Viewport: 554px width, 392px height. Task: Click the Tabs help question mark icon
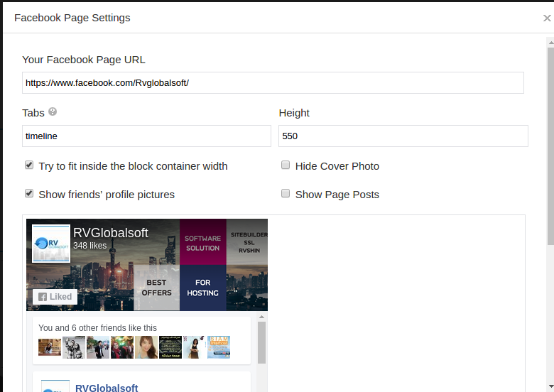pos(53,112)
